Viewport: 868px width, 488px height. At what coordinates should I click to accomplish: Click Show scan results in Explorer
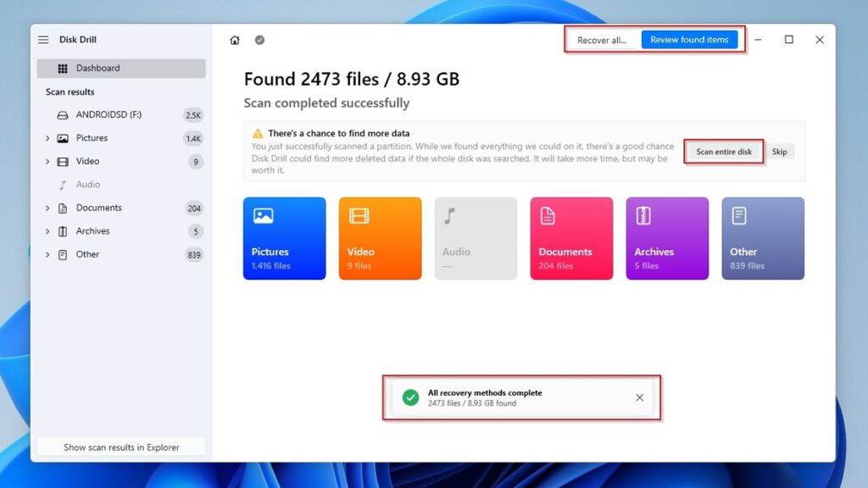click(121, 447)
